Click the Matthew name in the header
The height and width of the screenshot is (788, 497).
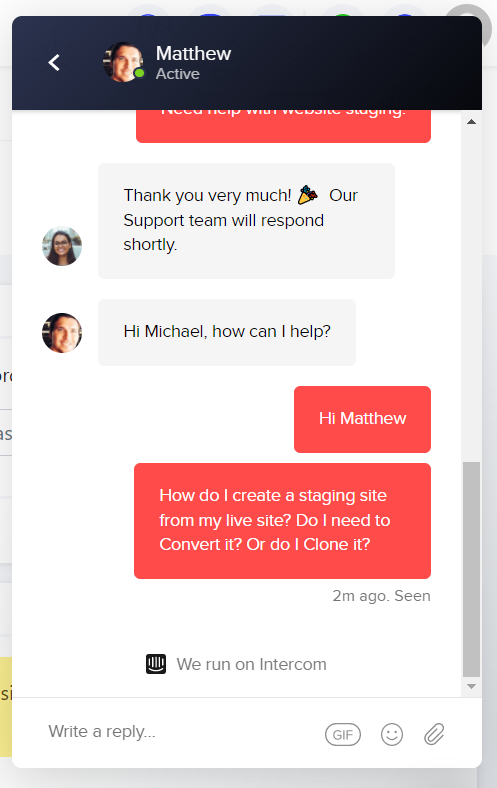[x=193, y=53]
